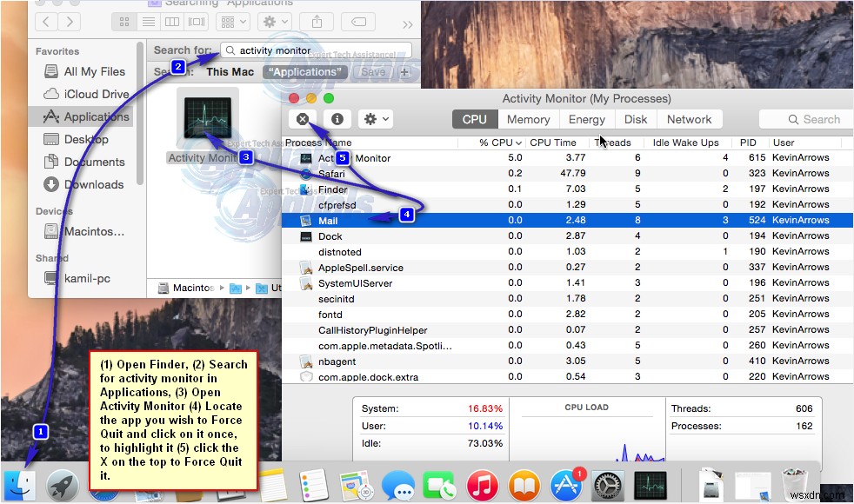The height and width of the screenshot is (504, 854).
Task: Click the Mail app icon in process list
Action: pyautogui.click(x=306, y=221)
